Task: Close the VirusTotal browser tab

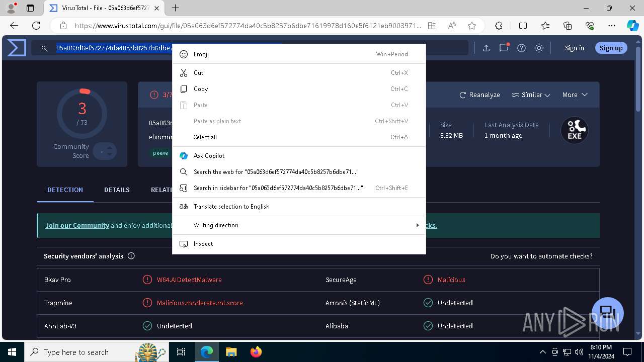Action: coord(156,8)
